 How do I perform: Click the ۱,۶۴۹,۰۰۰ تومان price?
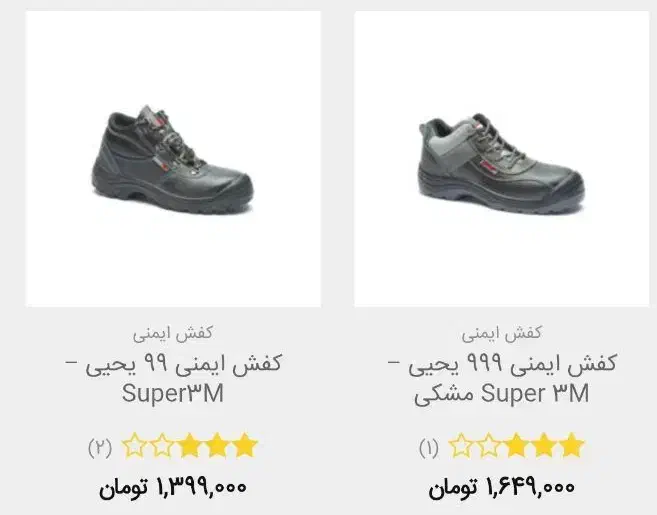tap(501, 487)
